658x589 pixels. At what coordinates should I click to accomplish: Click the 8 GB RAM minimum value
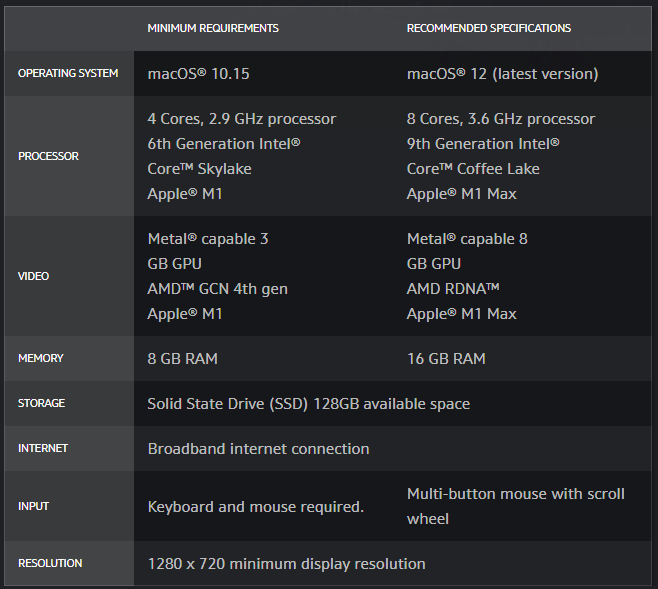pyautogui.click(x=183, y=359)
